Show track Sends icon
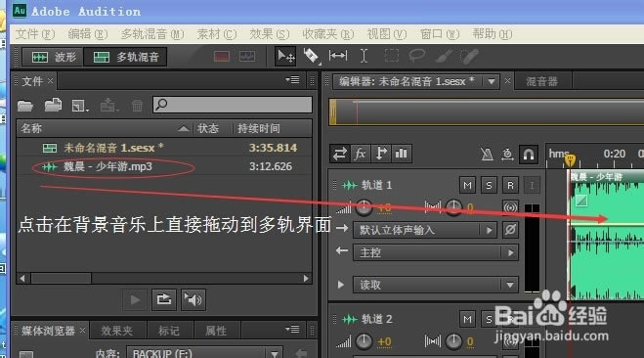This screenshot has width=644, height=358. click(381, 154)
